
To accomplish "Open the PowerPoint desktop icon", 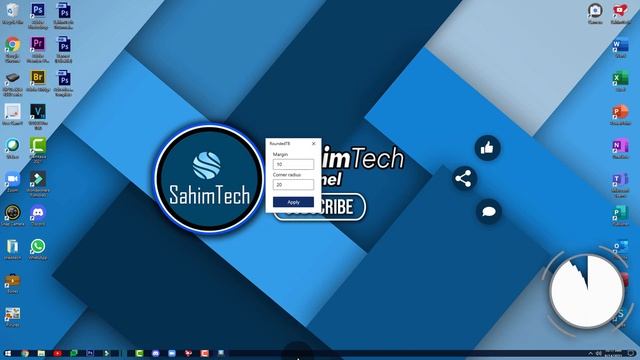I will 620,115.
